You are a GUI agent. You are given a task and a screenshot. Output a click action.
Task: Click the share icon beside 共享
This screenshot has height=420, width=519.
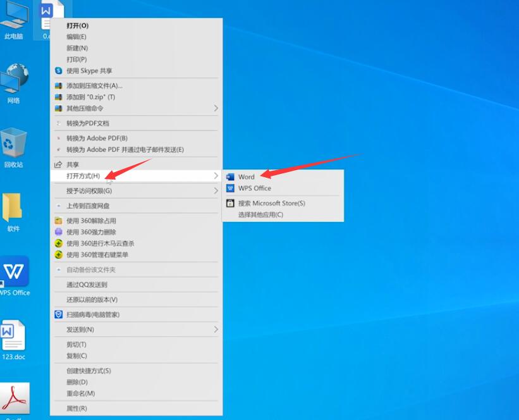(x=58, y=164)
